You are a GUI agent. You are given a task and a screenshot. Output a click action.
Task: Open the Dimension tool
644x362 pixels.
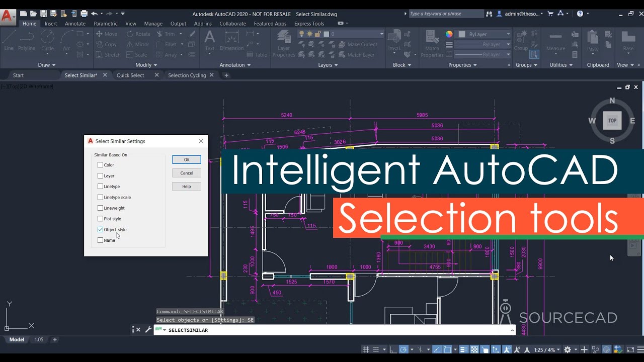(231, 40)
